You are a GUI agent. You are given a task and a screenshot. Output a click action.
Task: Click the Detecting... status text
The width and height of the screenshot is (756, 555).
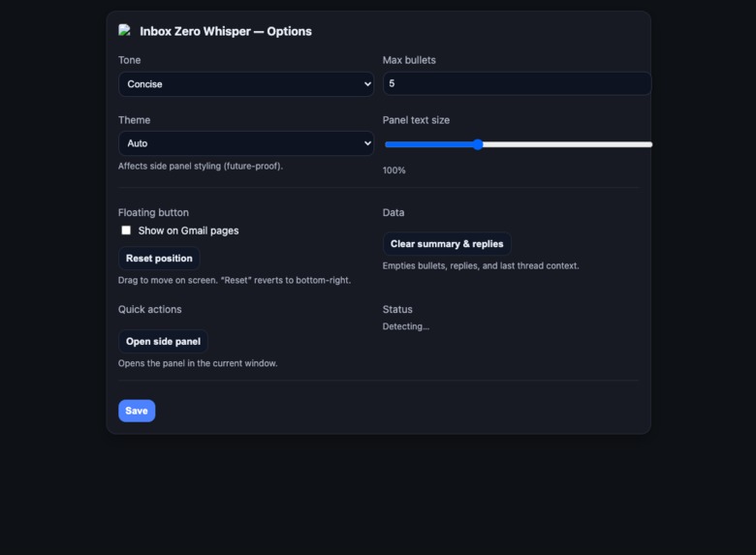click(x=405, y=326)
